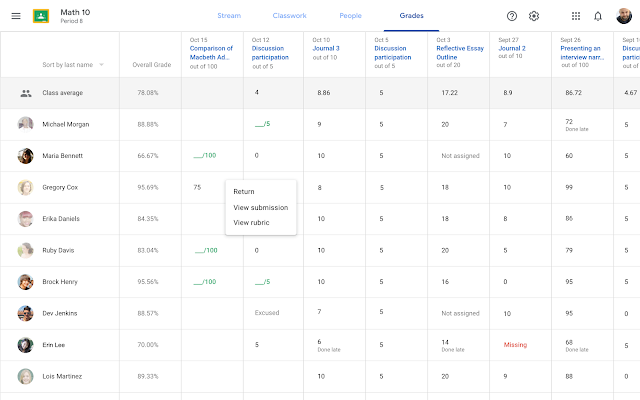This screenshot has width=640, height=400.
Task: Switch to the Classwork tab
Action: click(x=289, y=16)
